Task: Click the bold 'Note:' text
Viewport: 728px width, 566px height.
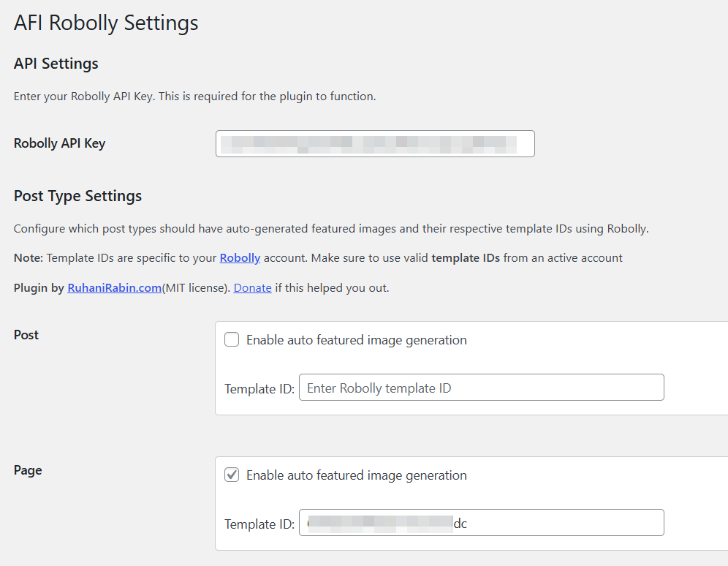Action: click(29, 258)
